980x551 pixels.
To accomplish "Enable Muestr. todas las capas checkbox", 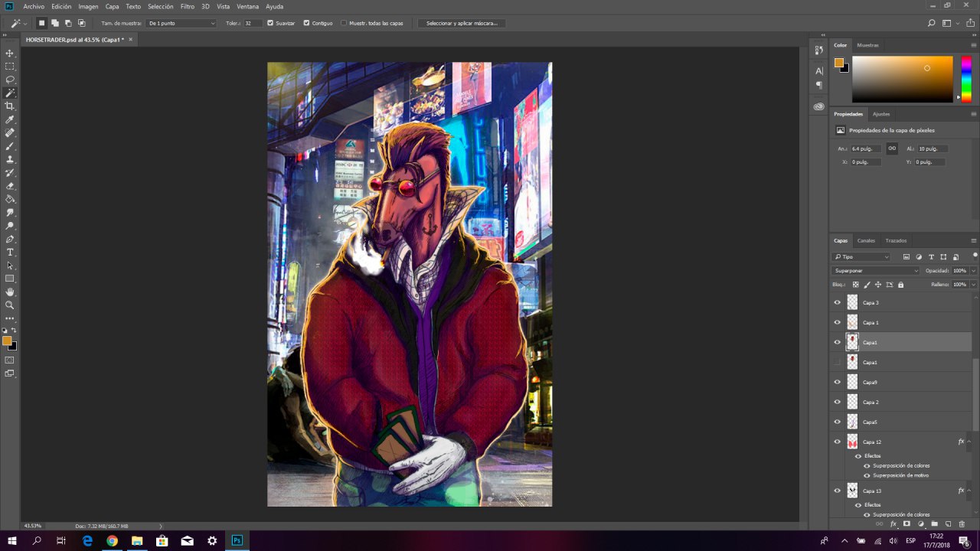I will click(343, 23).
